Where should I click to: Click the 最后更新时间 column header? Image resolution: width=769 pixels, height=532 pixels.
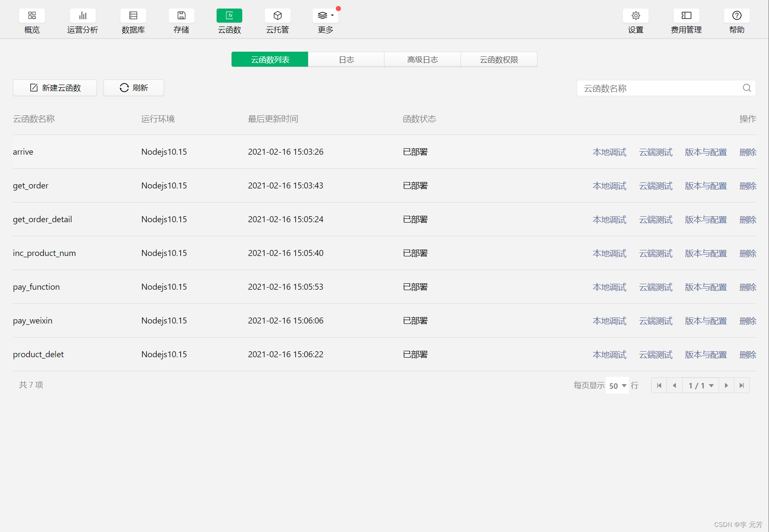click(x=273, y=119)
